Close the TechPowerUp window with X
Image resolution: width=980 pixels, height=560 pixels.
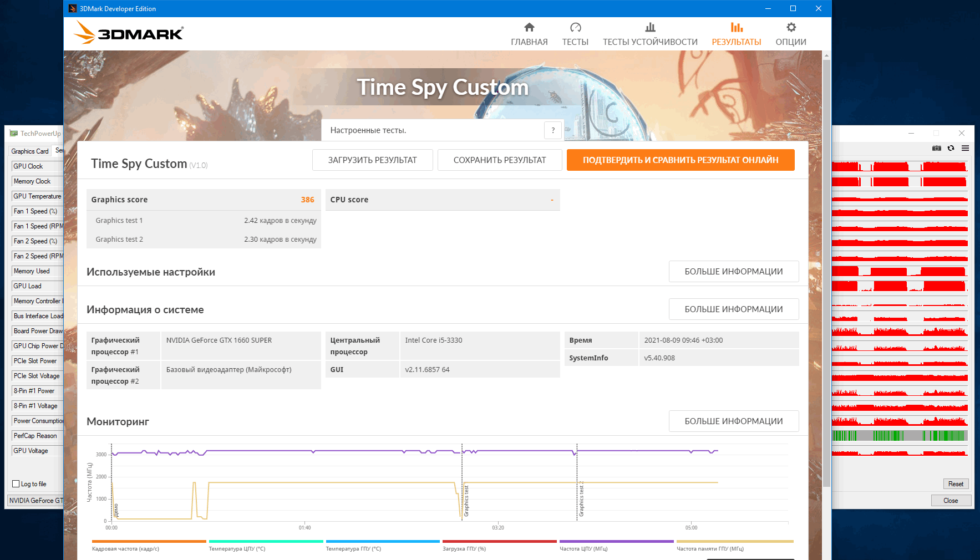(x=962, y=133)
